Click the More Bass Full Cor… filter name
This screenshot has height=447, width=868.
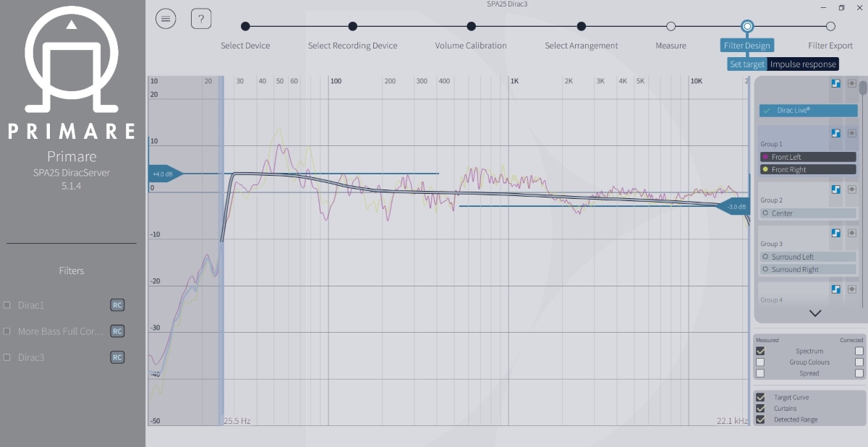coord(61,331)
